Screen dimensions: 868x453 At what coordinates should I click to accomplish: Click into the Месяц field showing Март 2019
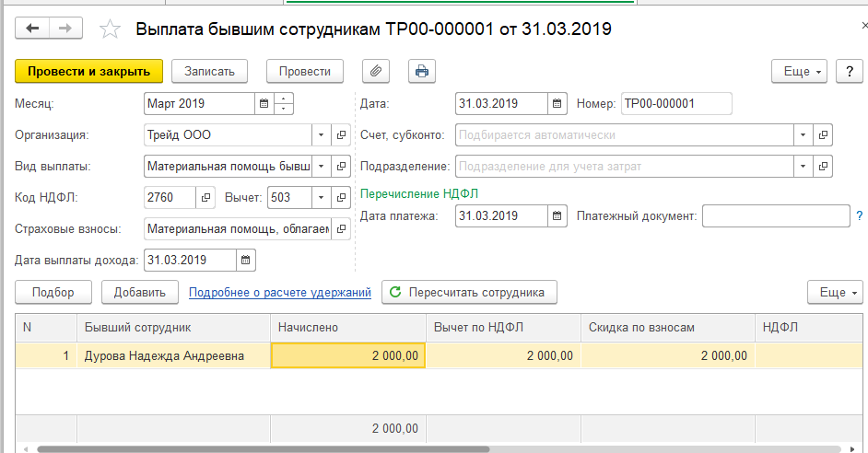pos(199,103)
